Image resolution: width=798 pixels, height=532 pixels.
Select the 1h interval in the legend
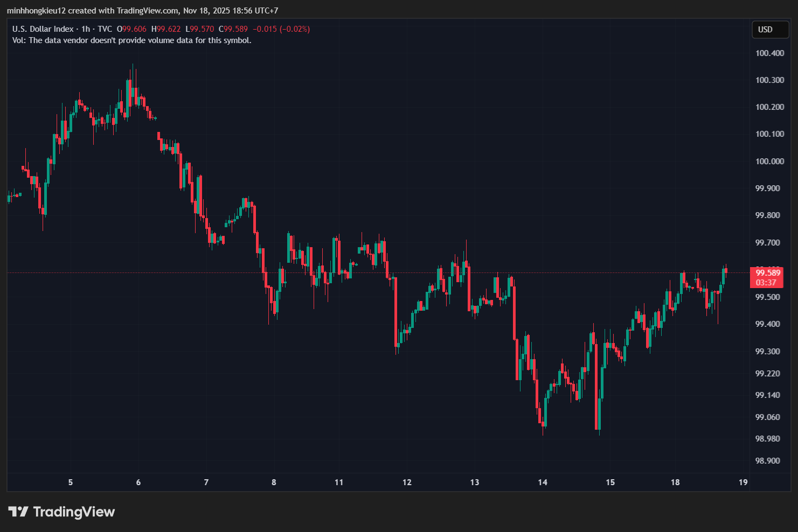tap(86, 29)
